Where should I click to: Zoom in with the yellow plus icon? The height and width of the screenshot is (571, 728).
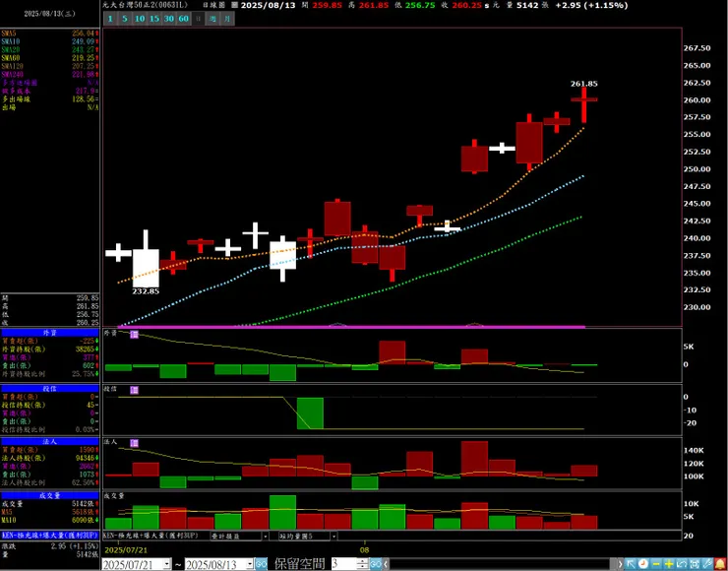[x=669, y=564]
